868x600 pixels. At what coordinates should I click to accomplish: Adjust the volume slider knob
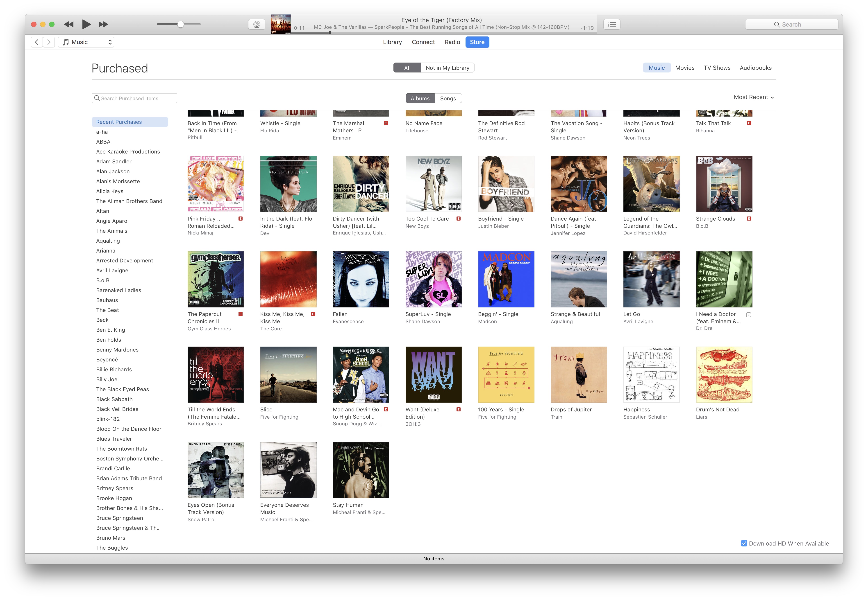(x=181, y=25)
